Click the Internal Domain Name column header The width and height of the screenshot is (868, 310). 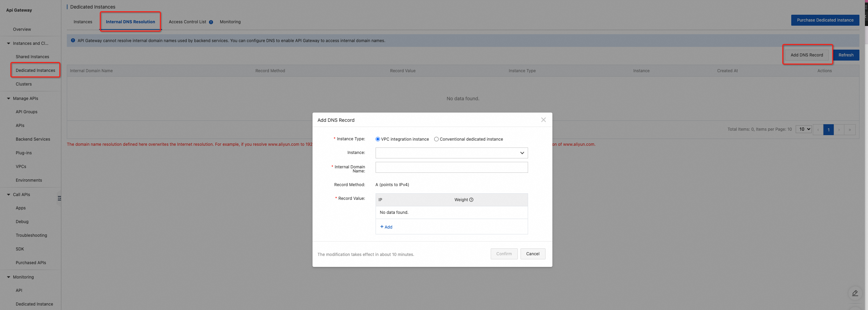coord(91,71)
